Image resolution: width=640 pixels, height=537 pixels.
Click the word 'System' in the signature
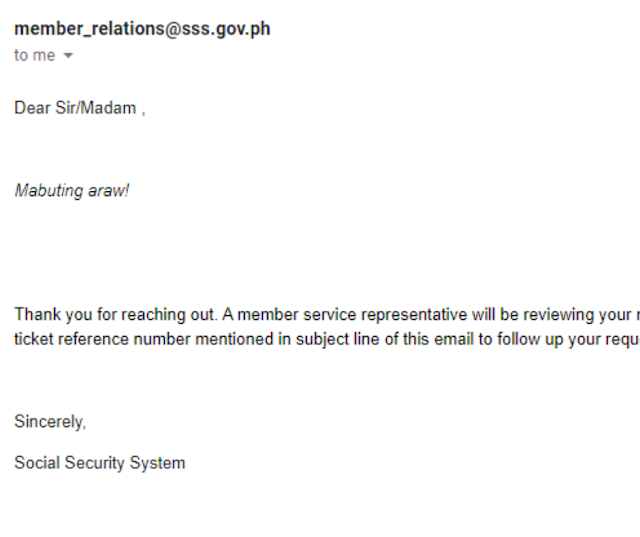pos(157,463)
